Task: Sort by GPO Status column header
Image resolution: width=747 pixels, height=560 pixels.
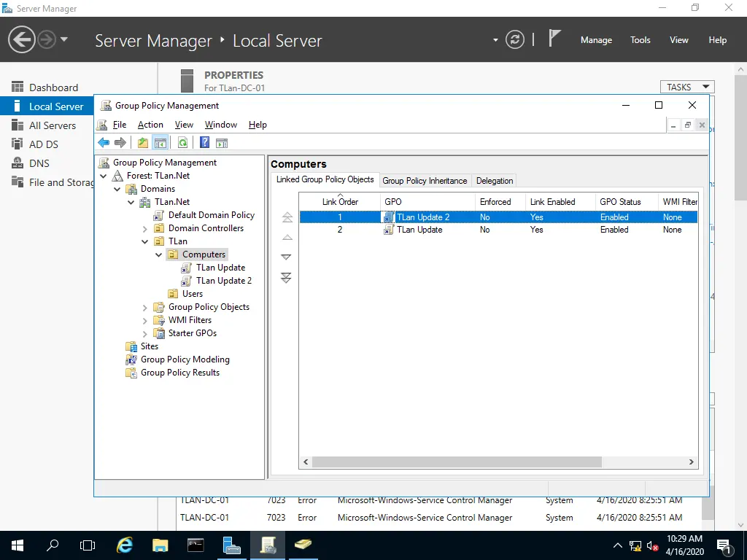Action: (626, 202)
